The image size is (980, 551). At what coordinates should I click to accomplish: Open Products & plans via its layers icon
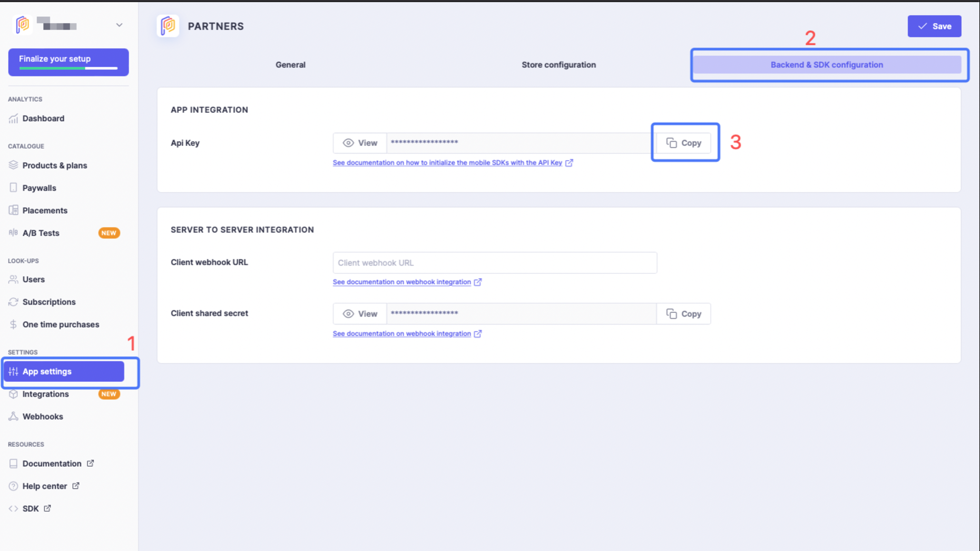[x=13, y=165]
